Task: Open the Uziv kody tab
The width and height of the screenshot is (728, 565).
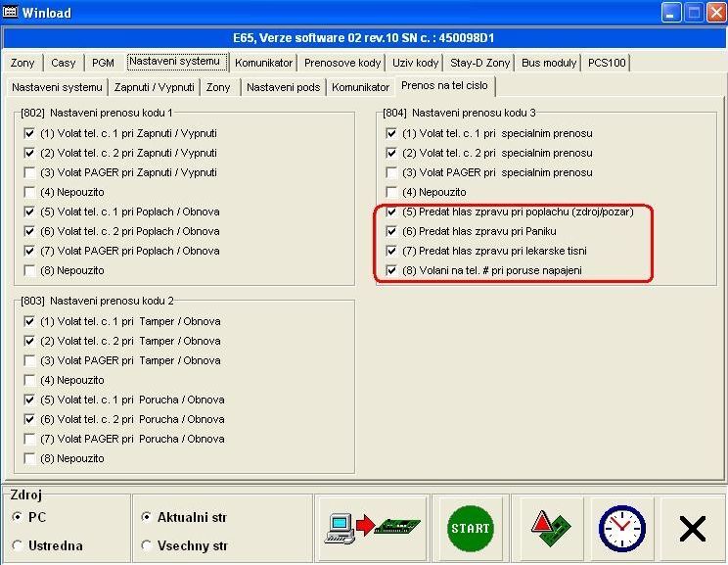Action: tap(415, 63)
